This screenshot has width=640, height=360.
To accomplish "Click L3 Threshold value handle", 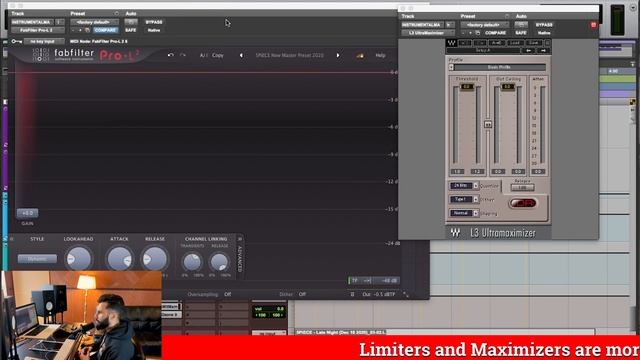I will (467, 87).
